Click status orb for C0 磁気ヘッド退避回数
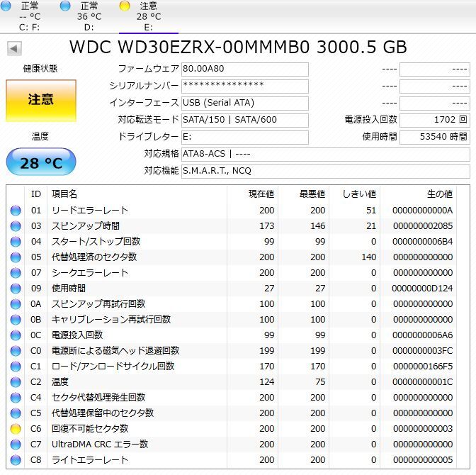The height and width of the screenshot is (475, 476). (16, 351)
